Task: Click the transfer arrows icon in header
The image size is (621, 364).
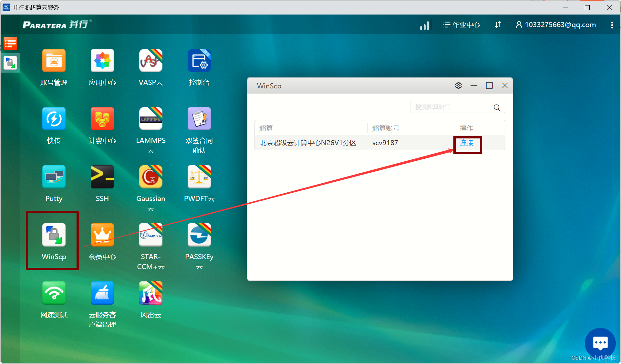Action: point(498,25)
